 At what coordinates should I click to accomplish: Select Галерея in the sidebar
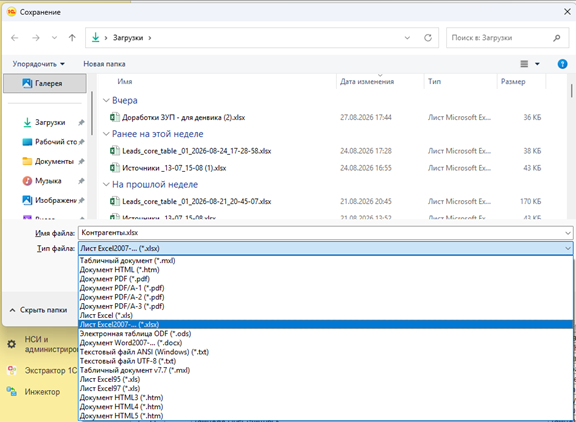point(45,83)
